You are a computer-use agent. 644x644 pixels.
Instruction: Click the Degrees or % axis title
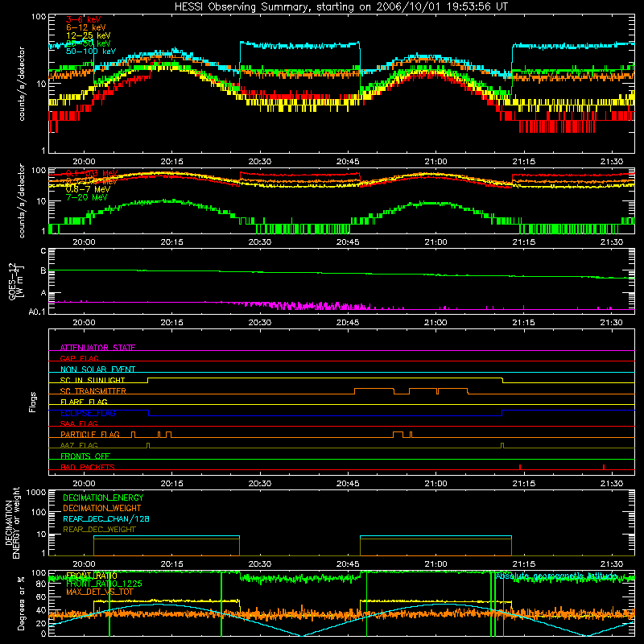click(21, 603)
